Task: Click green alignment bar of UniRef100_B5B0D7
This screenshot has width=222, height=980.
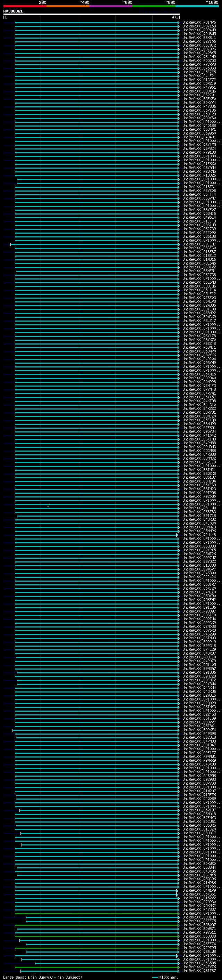Action: (97, 925)
